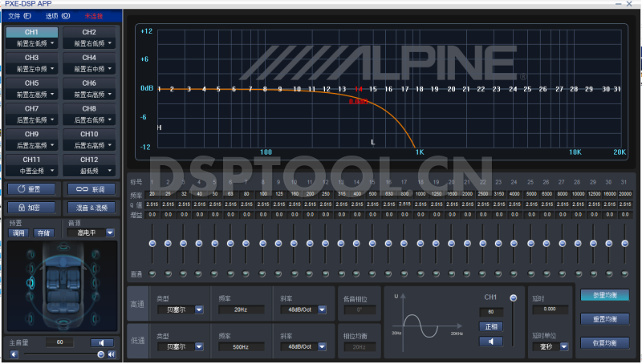Viewport: 642px width, 364px height.
Task: Toggle 直通 bypass for band 5 (50Hz)
Action: click(214, 273)
